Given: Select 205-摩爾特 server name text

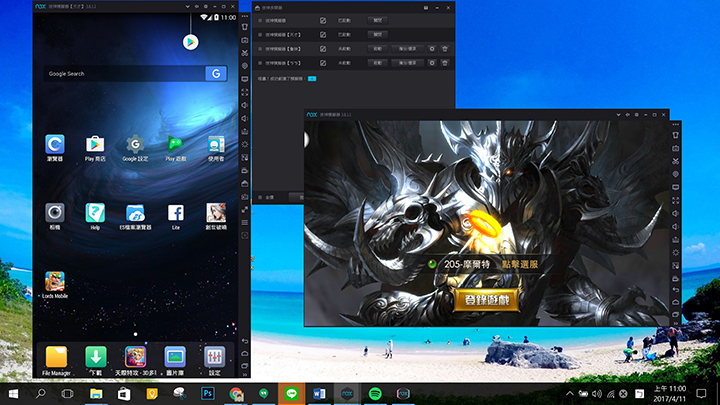Looking at the screenshot, I should pos(467,264).
